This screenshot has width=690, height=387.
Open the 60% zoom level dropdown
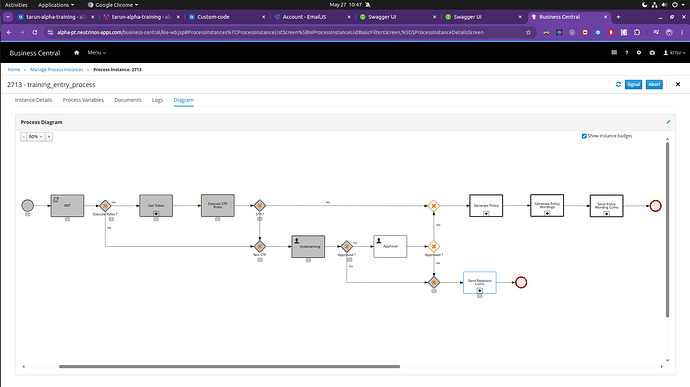pos(36,136)
